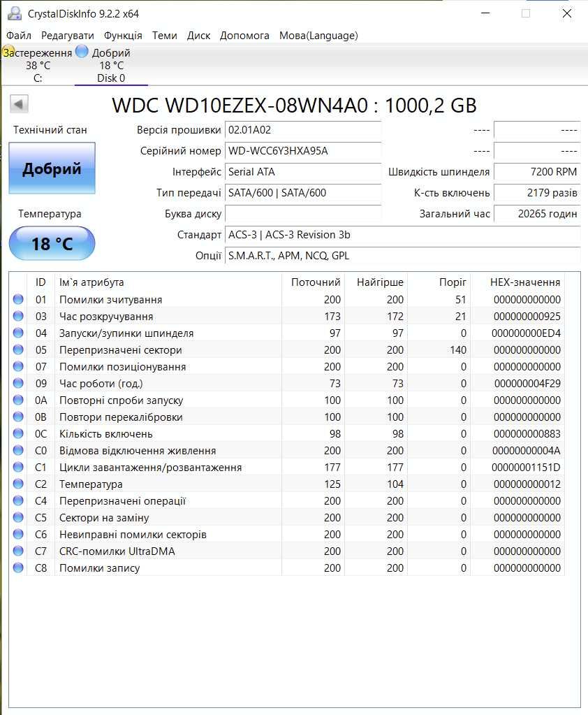
Task: Click HEX value 000000000925
Action: coord(527,317)
